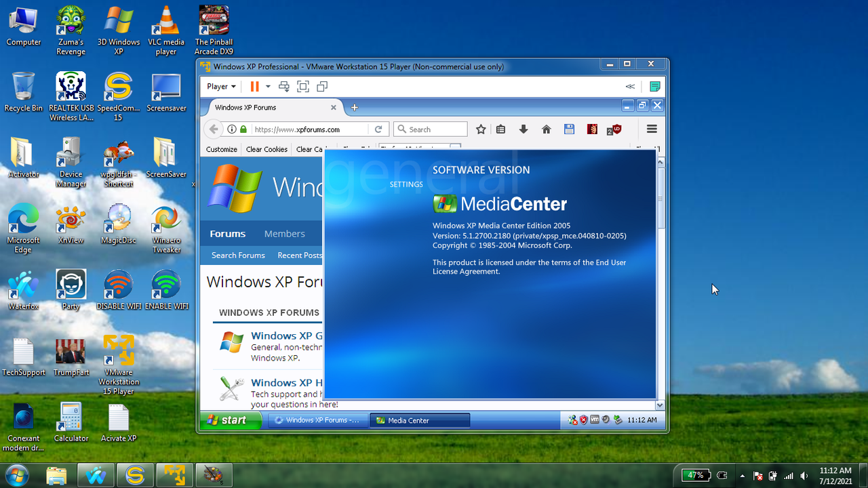
Task: Open The Pinball Arcade DX9 shortcut
Action: click(214, 30)
